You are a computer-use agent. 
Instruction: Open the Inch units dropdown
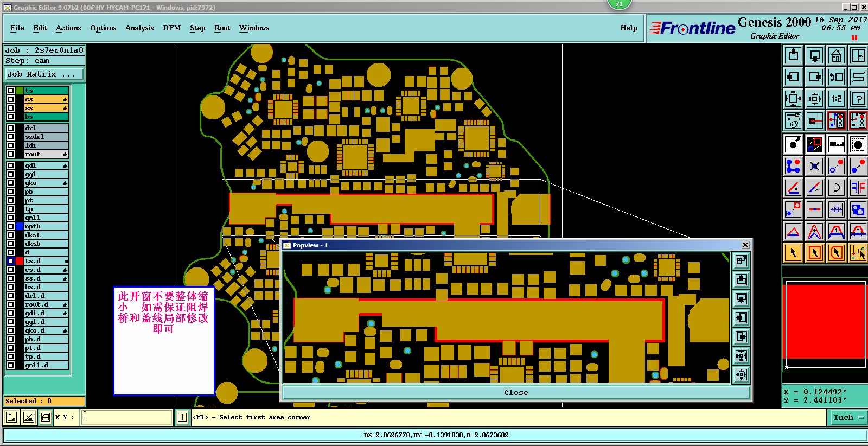point(848,417)
